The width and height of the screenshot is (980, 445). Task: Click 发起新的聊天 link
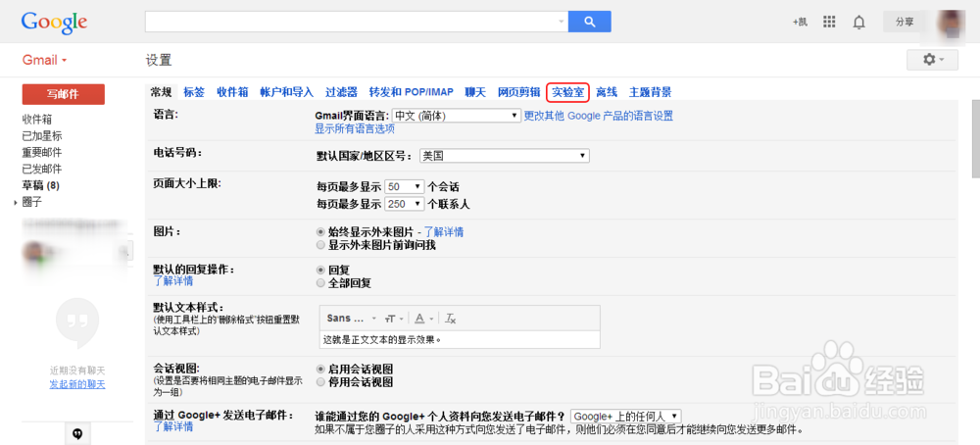click(x=77, y=384)
